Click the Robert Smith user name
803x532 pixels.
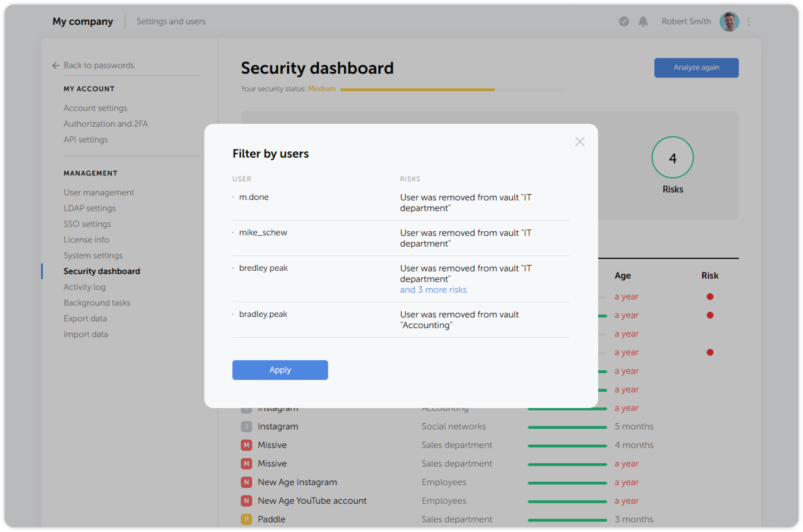click(x=686, y=22)
